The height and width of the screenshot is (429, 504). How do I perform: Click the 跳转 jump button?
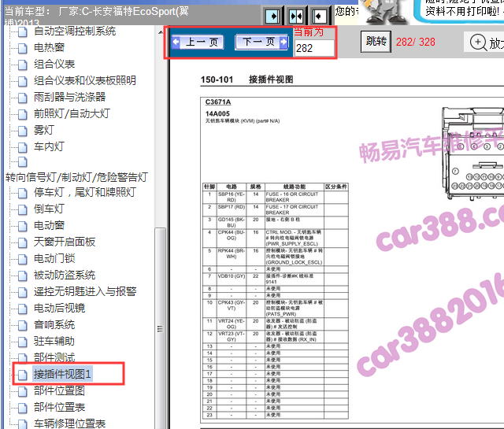tap(376, 42)
